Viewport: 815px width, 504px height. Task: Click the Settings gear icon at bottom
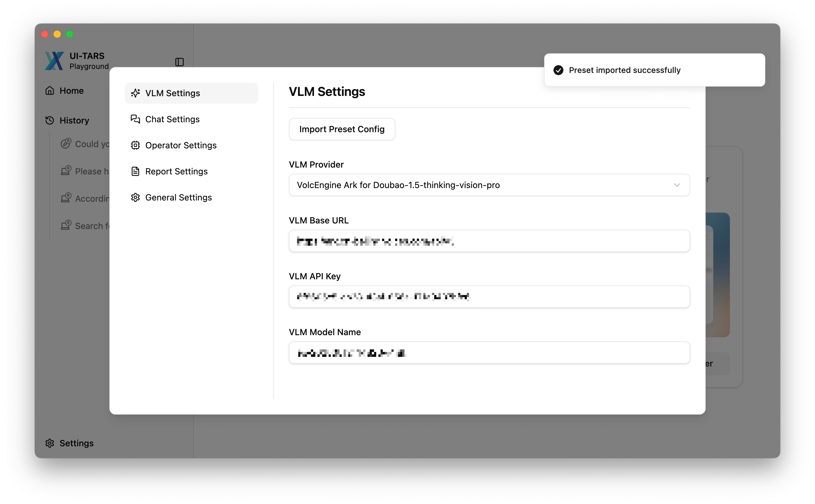tap(50, 443)
